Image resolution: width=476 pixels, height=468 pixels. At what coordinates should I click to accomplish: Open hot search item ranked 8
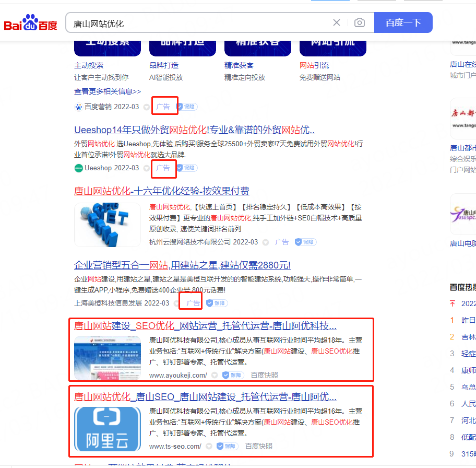(x=468, y=437)
